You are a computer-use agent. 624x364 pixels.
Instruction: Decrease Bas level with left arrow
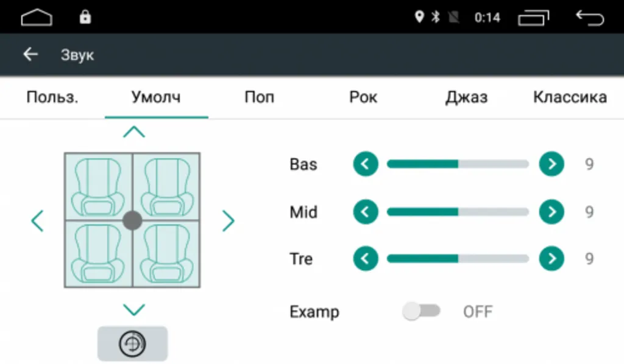[x=366, y=164]
